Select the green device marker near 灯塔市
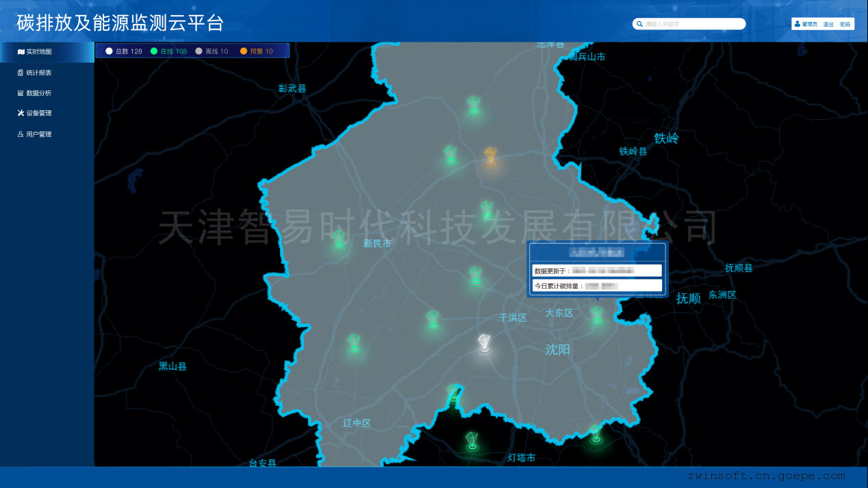The height and width of the screenshot is (488, 868). click(472, 440)
